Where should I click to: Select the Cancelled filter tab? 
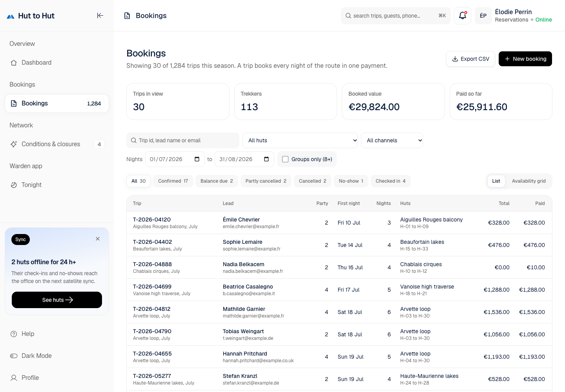pos(313,181)
